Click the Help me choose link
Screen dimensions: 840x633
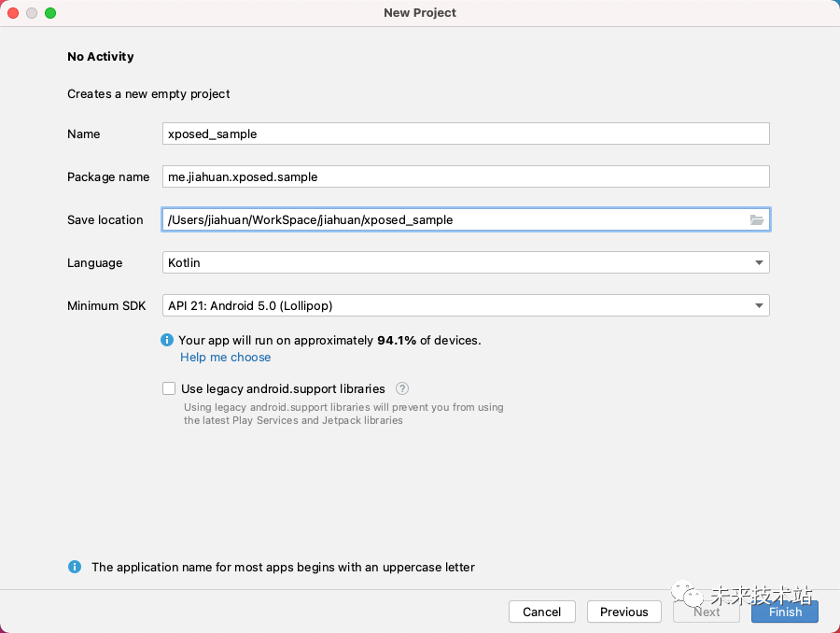click(x=225, y=358)
